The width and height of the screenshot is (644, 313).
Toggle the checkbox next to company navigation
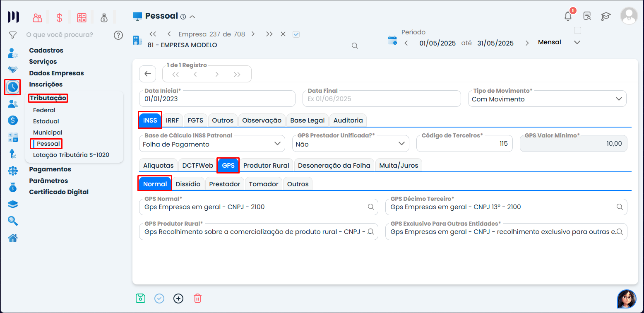click(296, 34)
